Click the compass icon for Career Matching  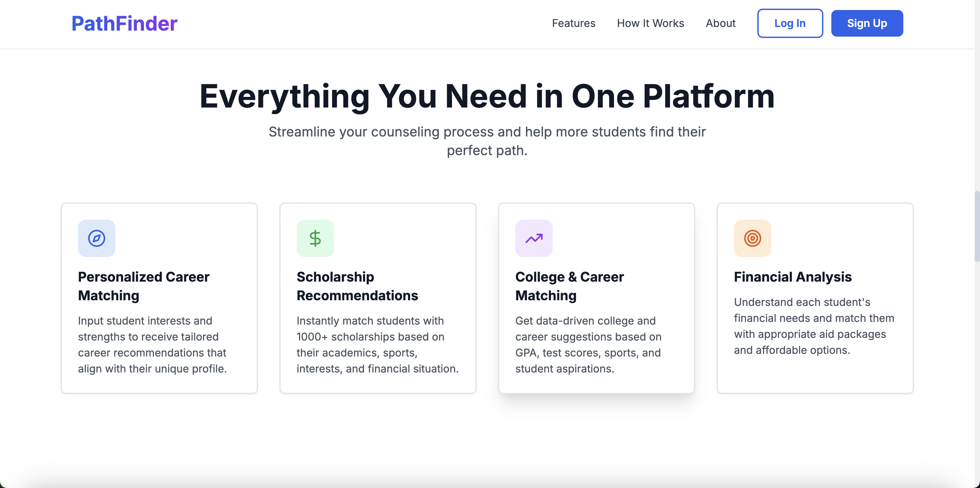(97, 238)
